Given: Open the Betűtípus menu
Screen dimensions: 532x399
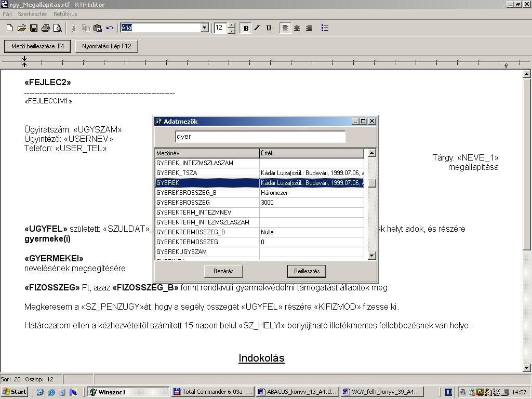Looking at the screenshot, I should tap(65, 14).
